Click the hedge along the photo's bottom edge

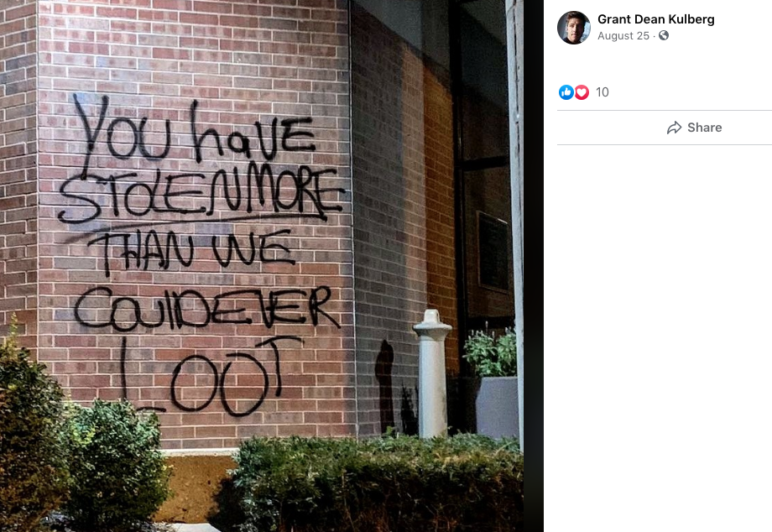(374, 482)
